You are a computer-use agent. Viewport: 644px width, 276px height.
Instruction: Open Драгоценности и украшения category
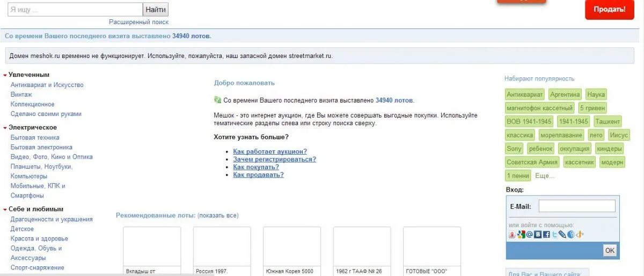click(52, 219)
